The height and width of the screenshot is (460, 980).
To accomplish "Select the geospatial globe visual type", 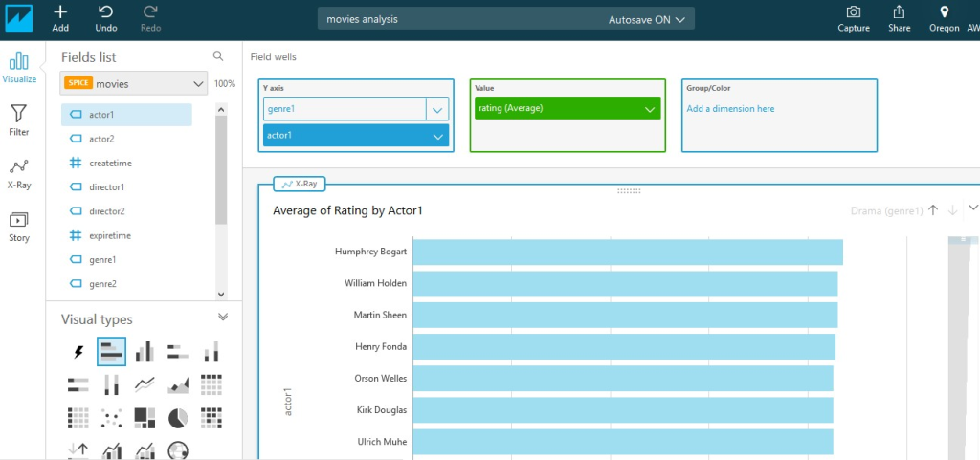I will 177,450.
